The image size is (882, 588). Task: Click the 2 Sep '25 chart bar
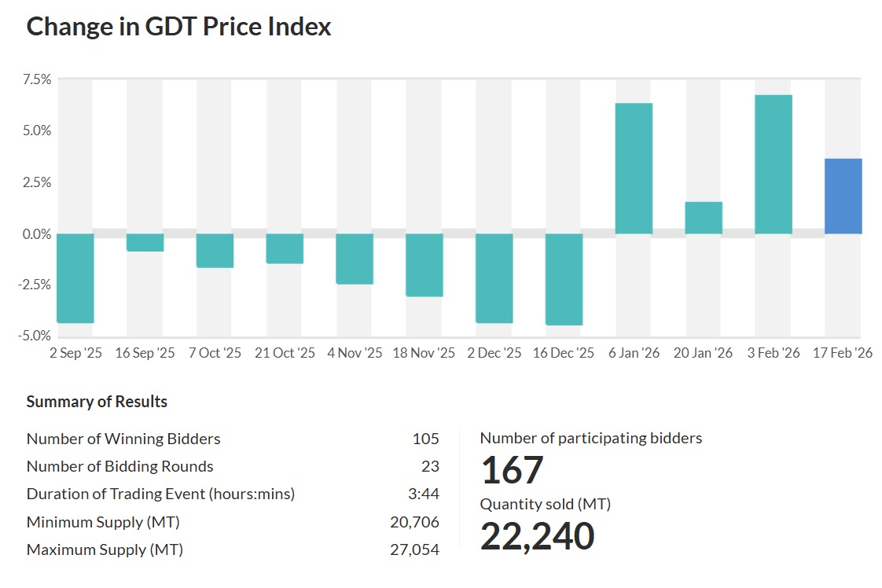coord(75,278)
